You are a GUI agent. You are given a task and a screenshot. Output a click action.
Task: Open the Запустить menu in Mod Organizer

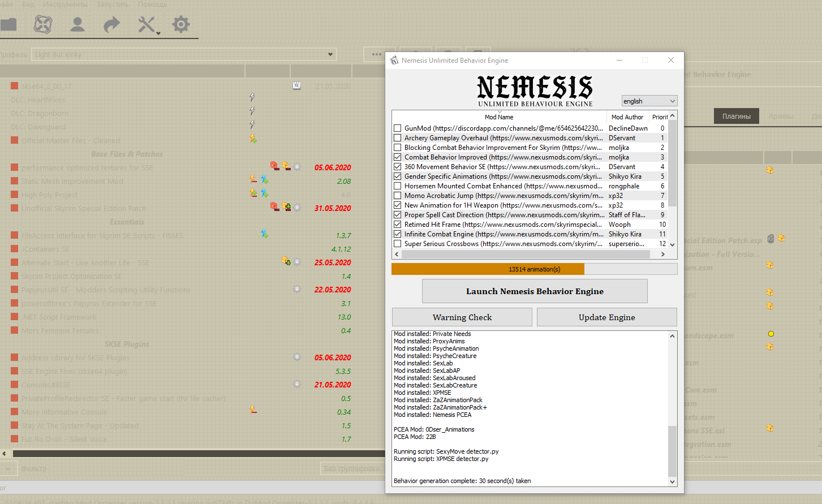[x=113, y=4]
